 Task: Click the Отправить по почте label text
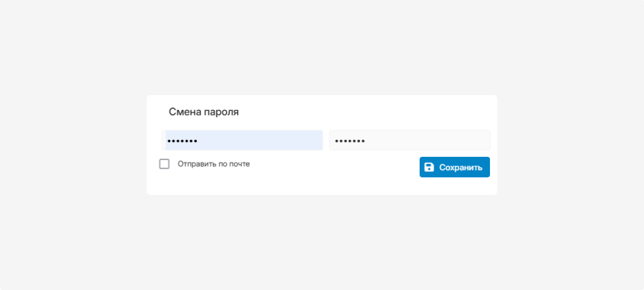[214, 164]
